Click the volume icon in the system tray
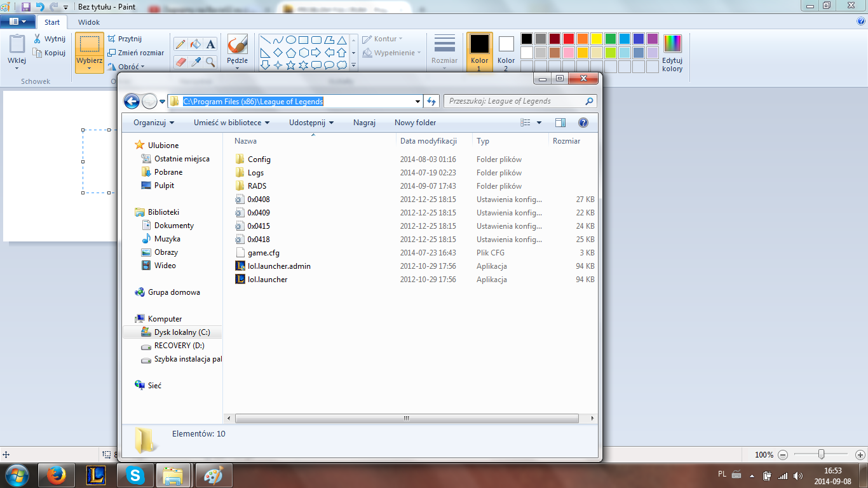The width and height of the screenshot is (868, 488). 798,475
